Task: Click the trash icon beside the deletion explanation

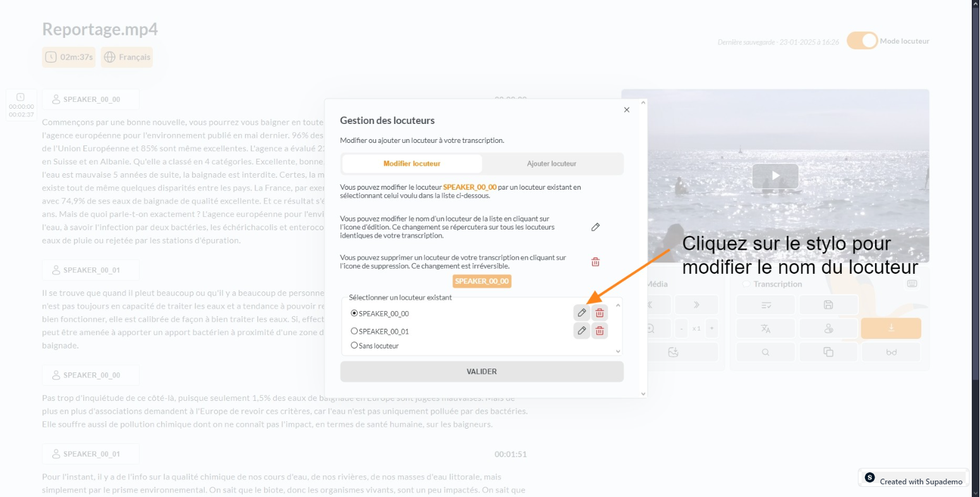Action: [x=595, y=262]
